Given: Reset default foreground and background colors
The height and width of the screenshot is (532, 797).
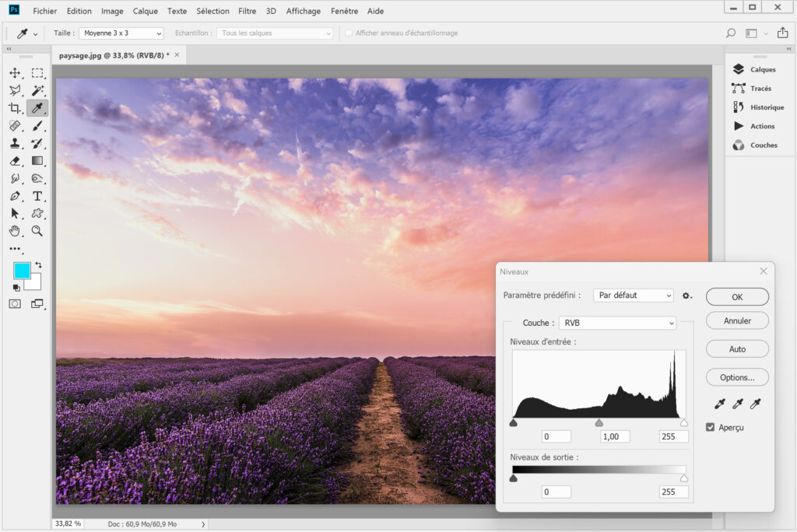Looking at the screenshot, I should [16, 288].
